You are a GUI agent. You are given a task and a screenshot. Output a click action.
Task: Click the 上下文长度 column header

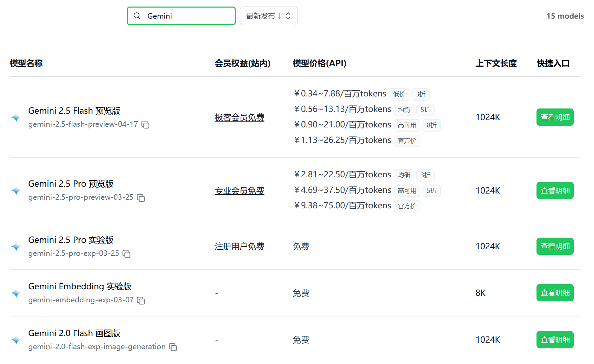(x=496, y=63)
